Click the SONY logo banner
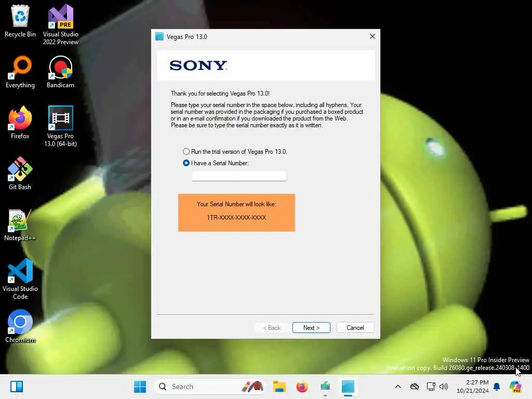Image resolution: width=532 pixels, height=399 pixels. pyautogui.click(x=265, y=65)
